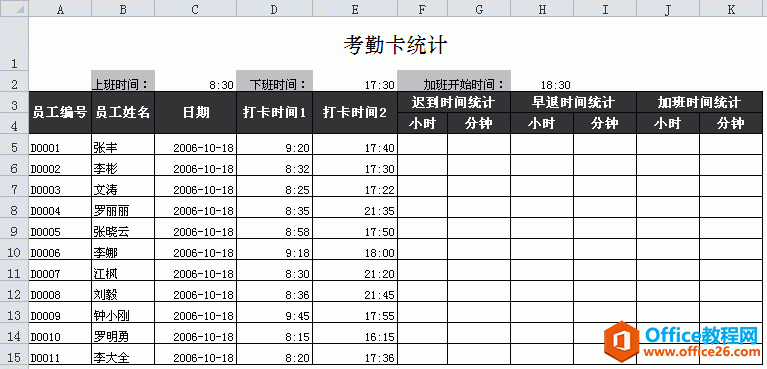Click the name 李娜

click(x=123, y=250)
